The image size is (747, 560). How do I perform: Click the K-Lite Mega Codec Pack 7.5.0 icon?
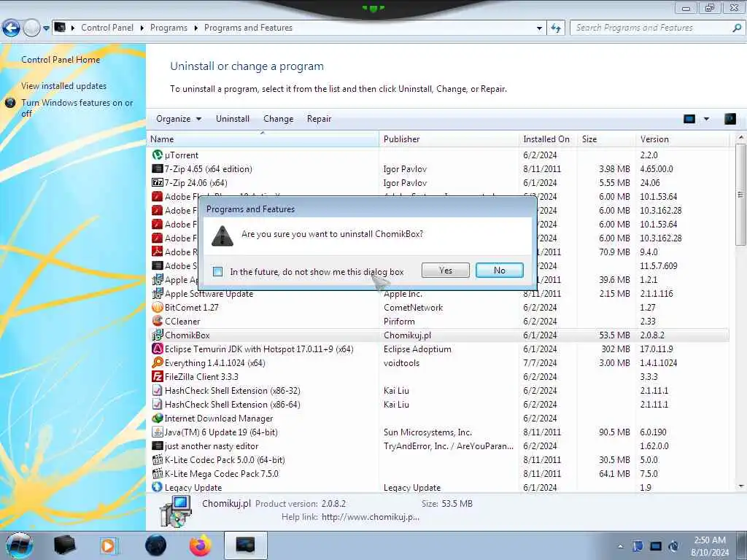pyautogui.click(x=158, y=473)
